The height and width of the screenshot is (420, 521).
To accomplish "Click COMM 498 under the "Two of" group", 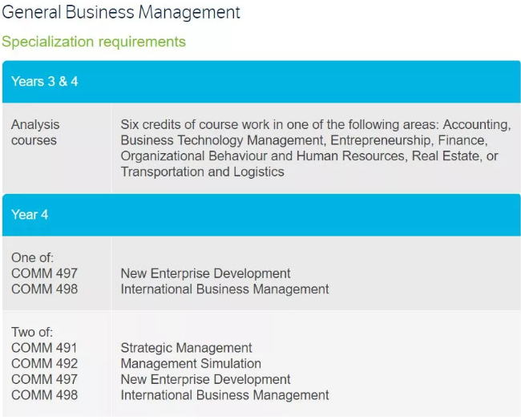I will coord(44,395).
